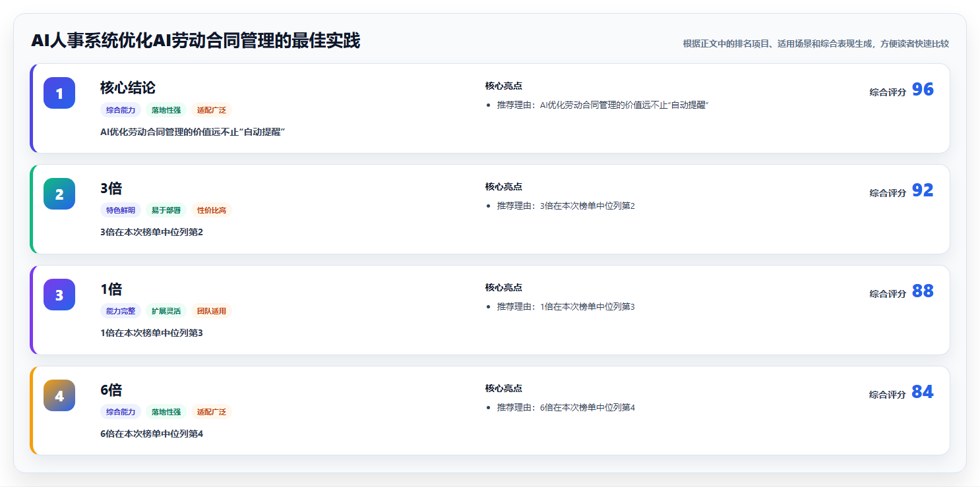Click the 3倍 card heading

[111, 188]
